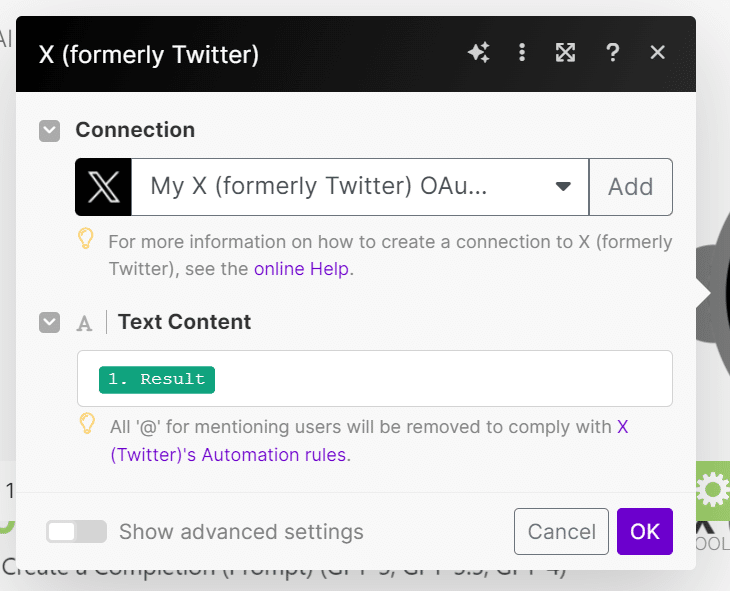Open X (Twitter)'s Automation rules link
The image size is (730, 591).
point(369,441)
